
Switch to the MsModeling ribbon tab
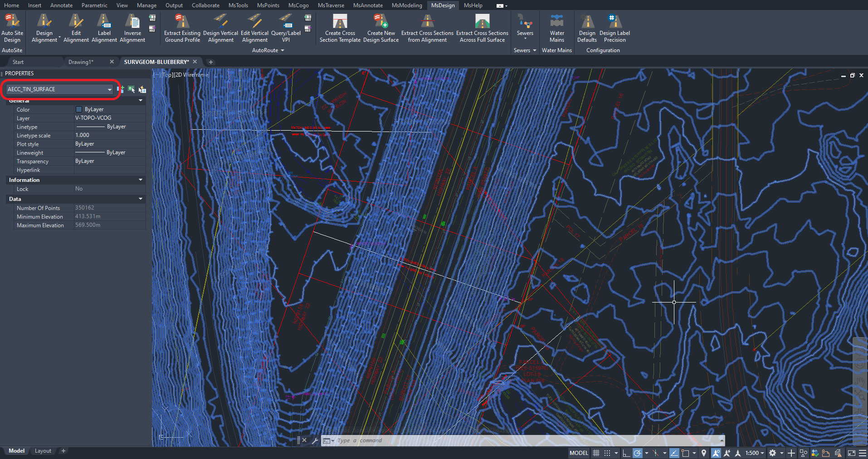pos(406,5)
